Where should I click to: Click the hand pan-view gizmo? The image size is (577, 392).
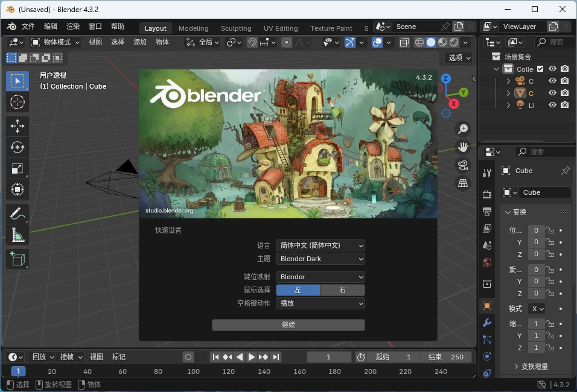(x=463, y=147)
